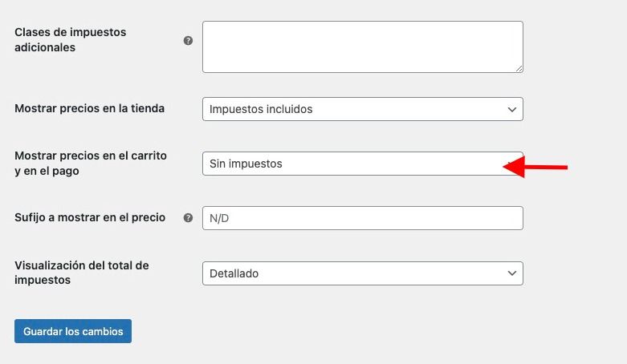Grab the textarea resize handle corner
The width and height of the screenshot is (627, 364).
pyautogui.click(x=519, y=69)
